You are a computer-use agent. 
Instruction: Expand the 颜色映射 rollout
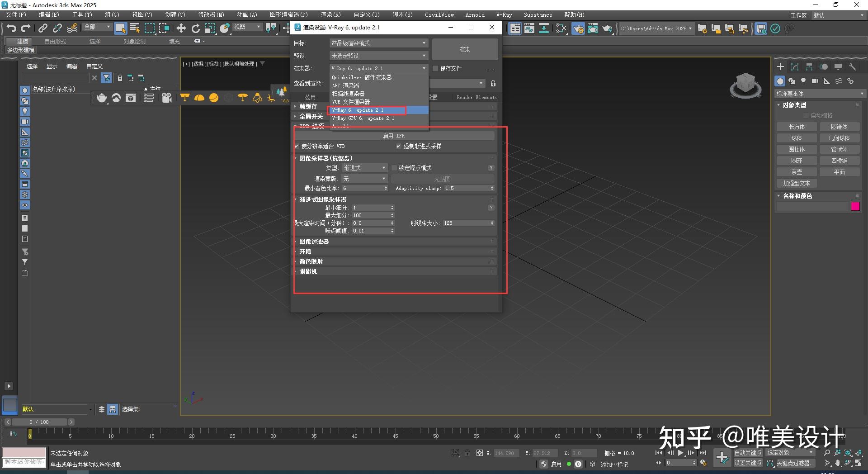(312, 261)
